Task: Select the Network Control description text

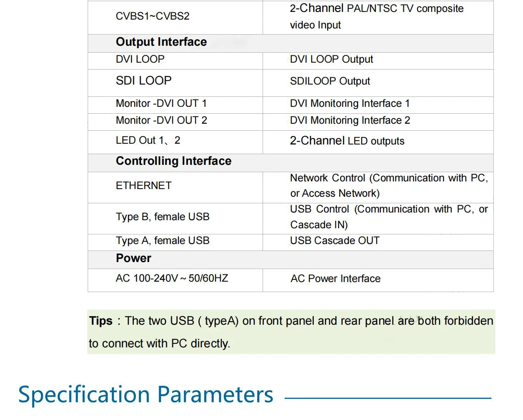Action: click(389, 186)
